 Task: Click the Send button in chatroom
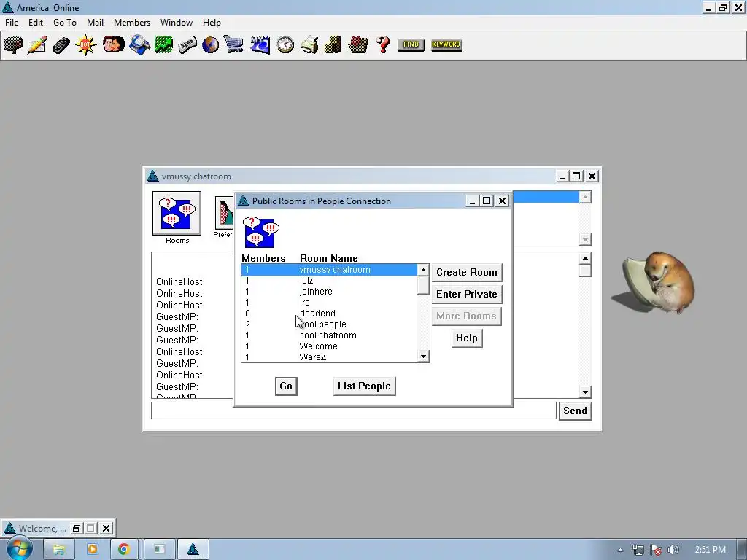575,411
